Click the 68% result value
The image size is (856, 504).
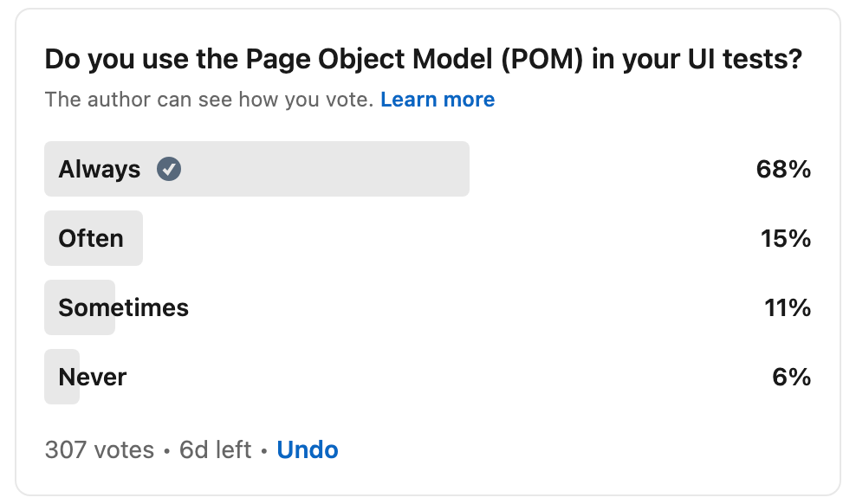click(783, 169)
